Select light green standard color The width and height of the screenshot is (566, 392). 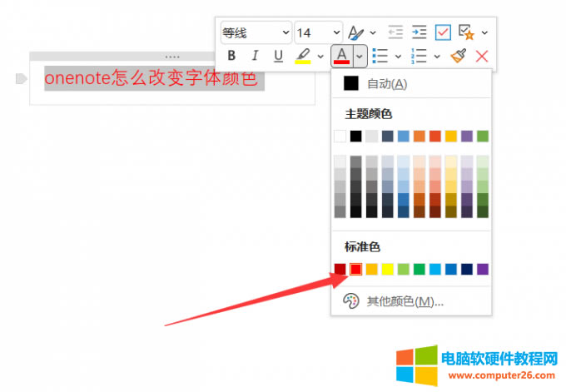click(x=404, y=269)
